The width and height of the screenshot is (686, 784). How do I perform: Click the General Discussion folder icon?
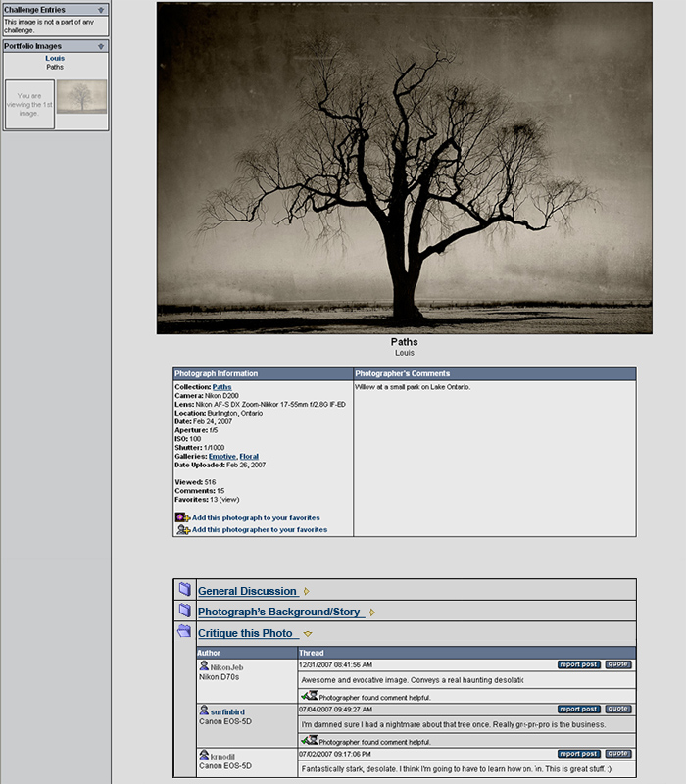point(185,589)
